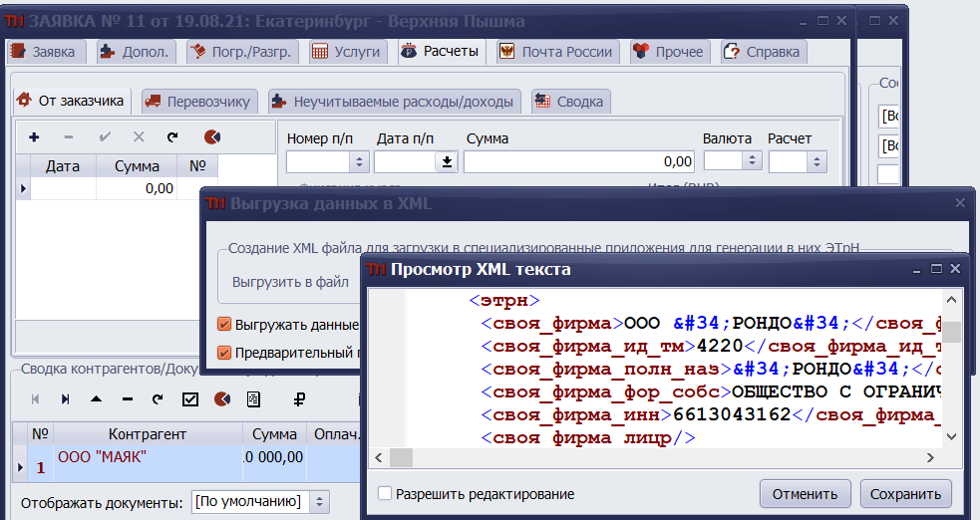Click the red pie chart icon in контрагентов toolbar
Screen dimensions: 980x520
222,399
